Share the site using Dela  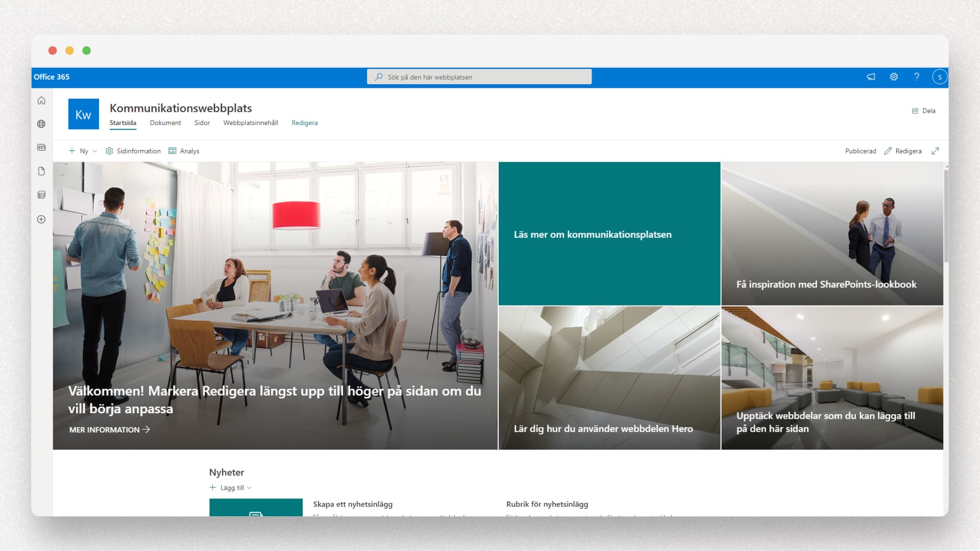click(924, 111)
